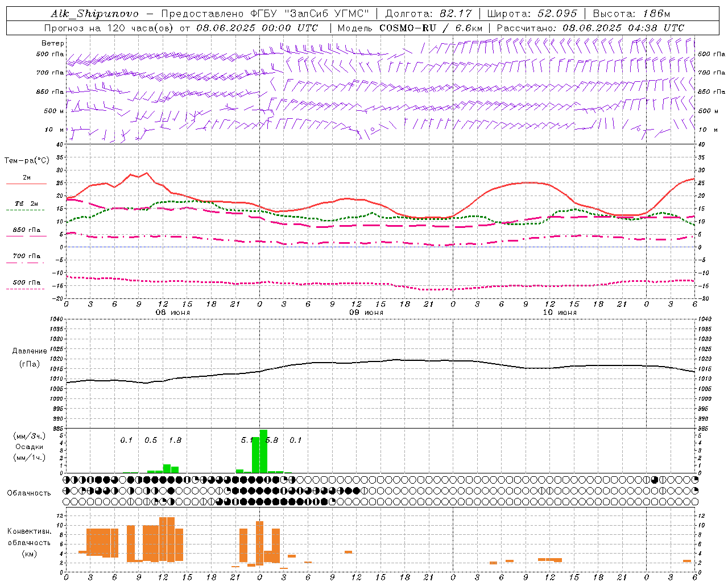The image size is (728, 582).
Task: Click the tallest green precipitation bar
Action: pos(263,451)
